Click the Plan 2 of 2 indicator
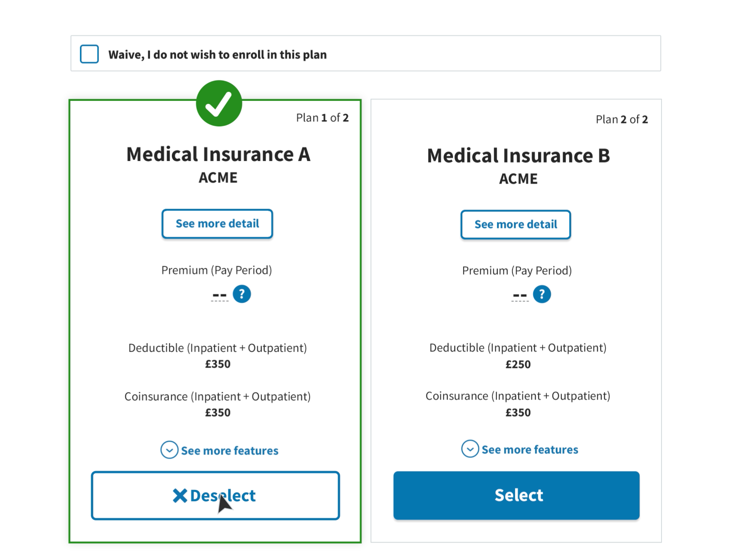This screenshot has width=747, height=560. pyautogui.click(x=621, y=119)
